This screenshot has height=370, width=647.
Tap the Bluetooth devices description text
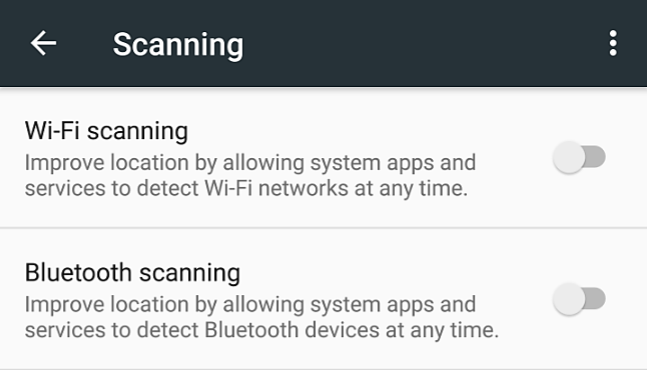[262, 317]
